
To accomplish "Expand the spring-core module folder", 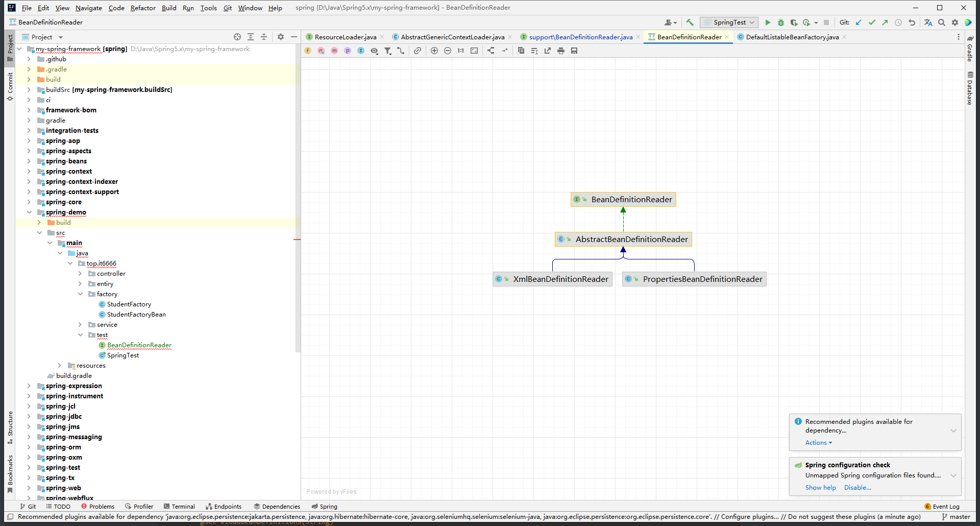I will [29, 202].
